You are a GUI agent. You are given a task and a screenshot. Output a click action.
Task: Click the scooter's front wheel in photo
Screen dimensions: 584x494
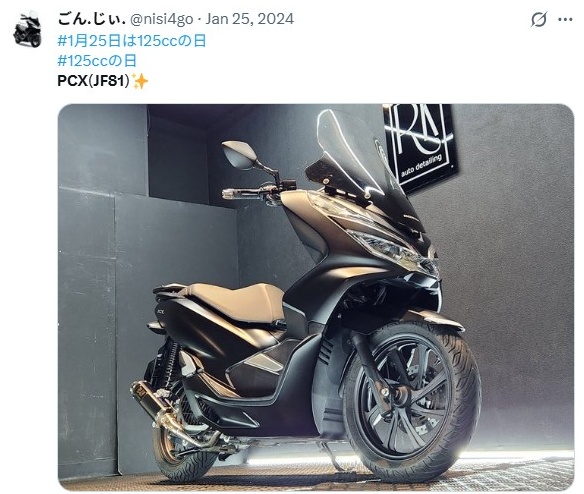tap(412, 399)
